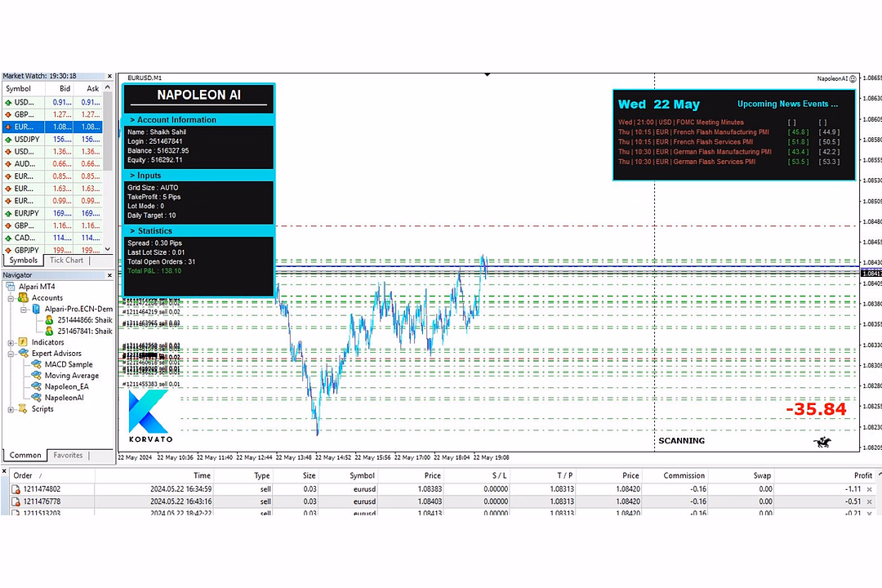Expand the Indicators tree node
Viewport: 882px width, 588px height.
(x=11, y=343)
